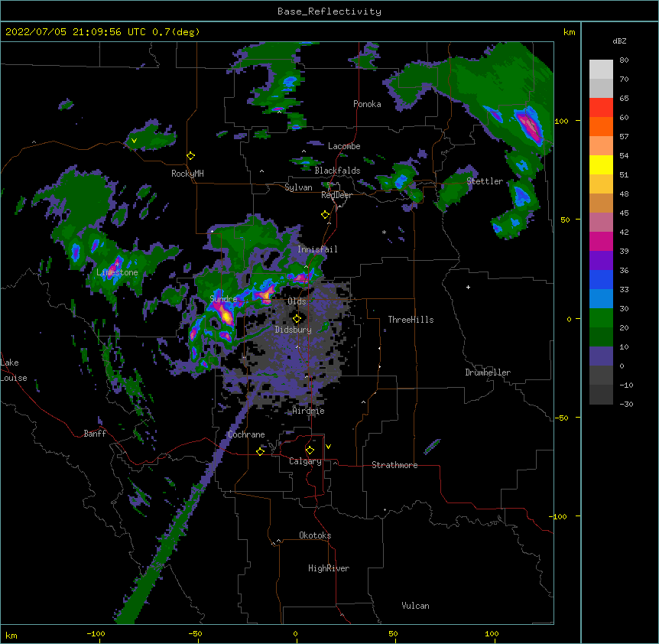Click the RedDeer city label
Image resolution: width=659 pixels, height=644 pixels.
pos(336,195)
